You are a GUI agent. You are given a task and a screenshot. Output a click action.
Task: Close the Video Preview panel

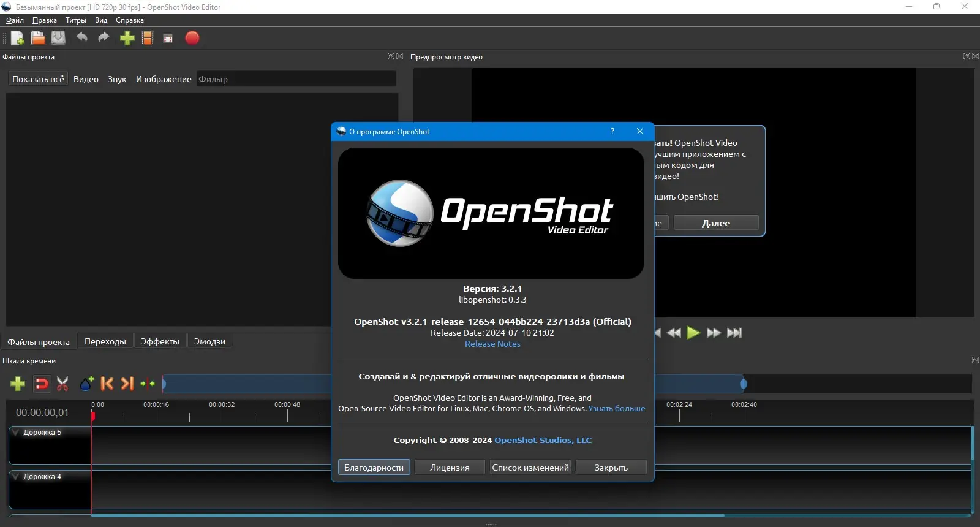click(x=976, y=56)
